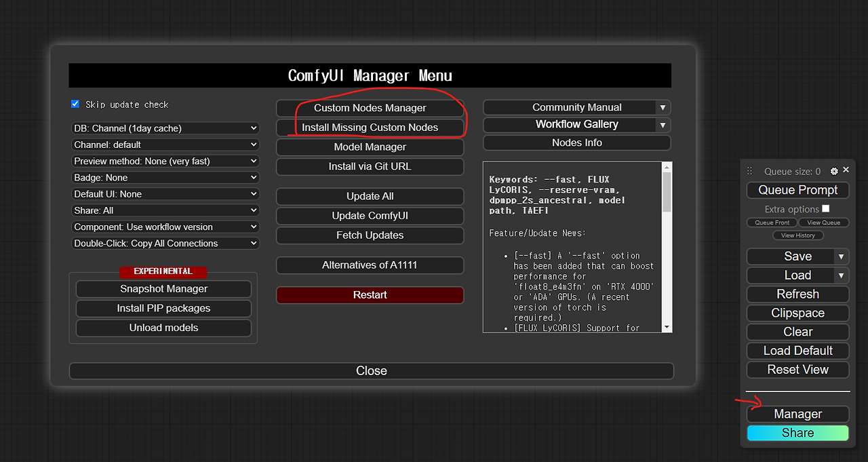Click the Refresh button
The image size is (868, 462).
pos(798,294)
